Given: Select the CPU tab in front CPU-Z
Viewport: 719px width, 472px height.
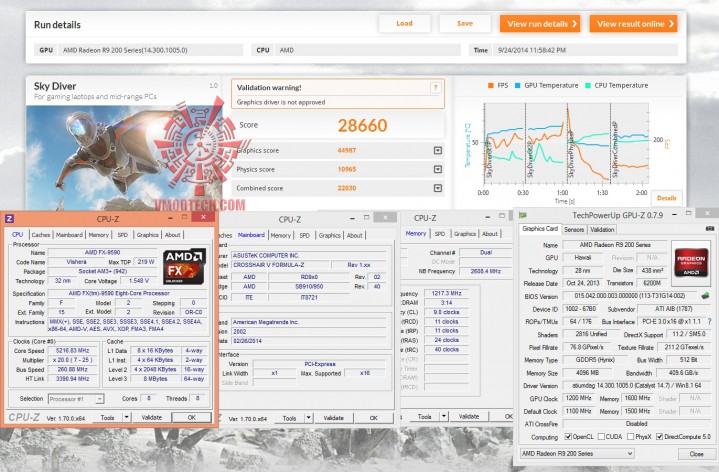Looking at the screenshot, I should point(17,234).
